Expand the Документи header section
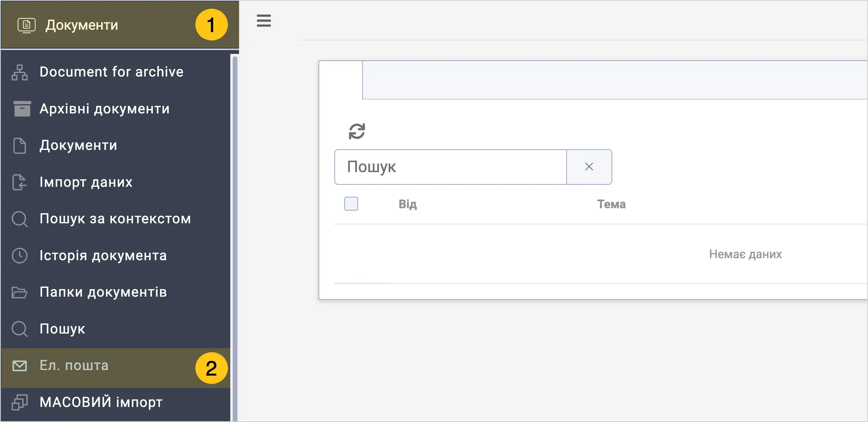This screenshot has width=868, height=422. (x=120, y=25)
